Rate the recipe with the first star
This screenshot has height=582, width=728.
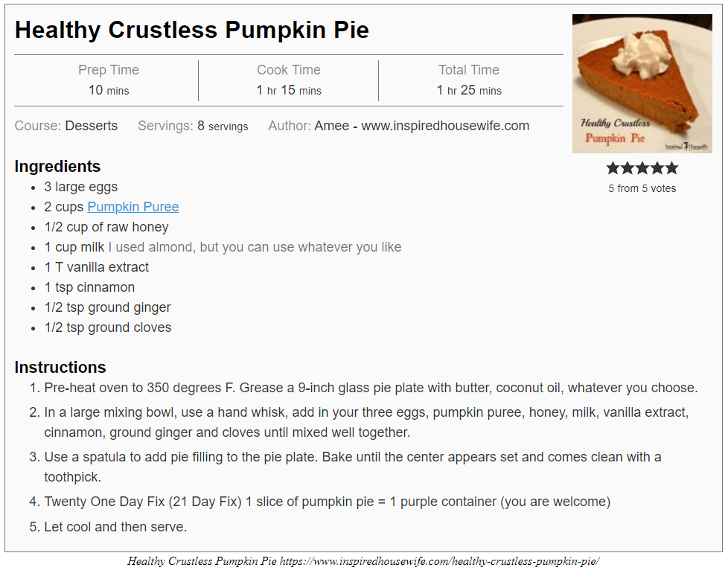[x=613, y=168]
